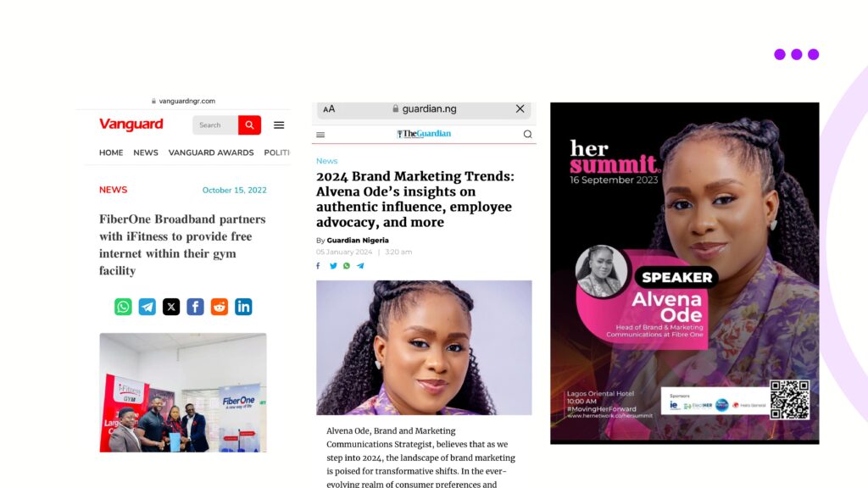The height and width of the screenshot is (488, 868).
Task: Select HOME in Vanguard navigation
Action: 111,152
